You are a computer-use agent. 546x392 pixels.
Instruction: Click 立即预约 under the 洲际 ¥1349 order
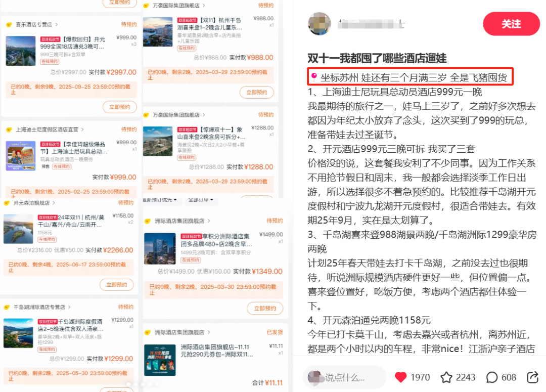coord(264,309)
